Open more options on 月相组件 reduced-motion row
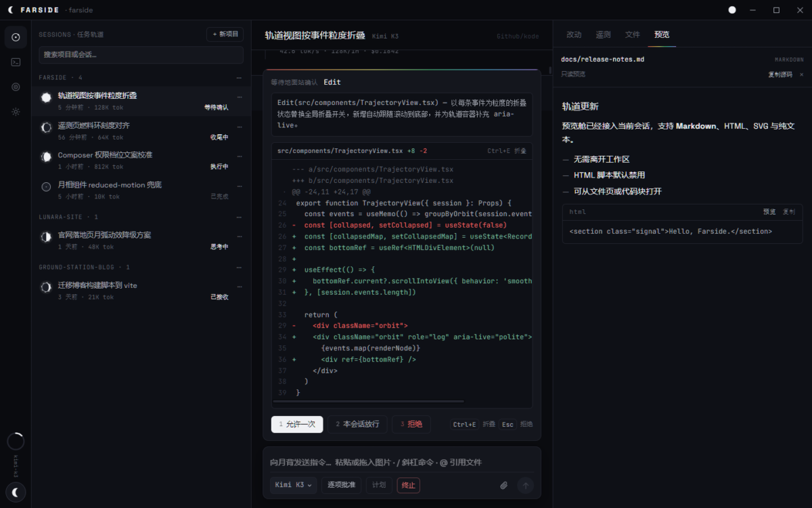The image size is (812, 508). tap(239, 185)
